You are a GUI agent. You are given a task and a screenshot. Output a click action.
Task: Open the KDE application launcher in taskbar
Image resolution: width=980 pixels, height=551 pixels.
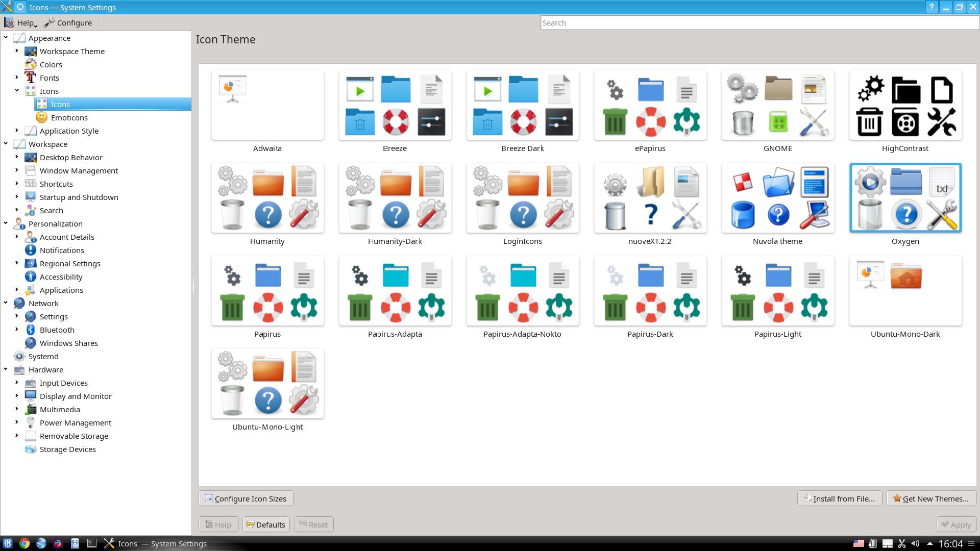coord(8,543)
